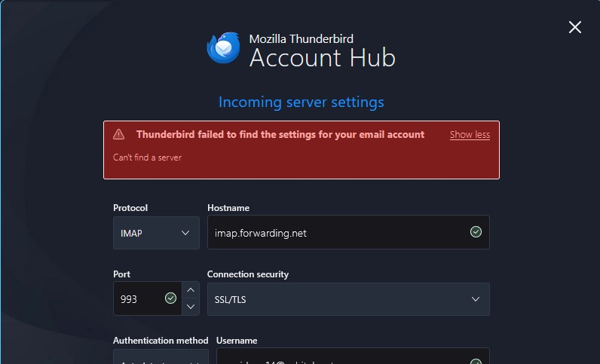Click the Thunderbird logo icon
This screenshot has width=600, height=364.
(223, 47)
